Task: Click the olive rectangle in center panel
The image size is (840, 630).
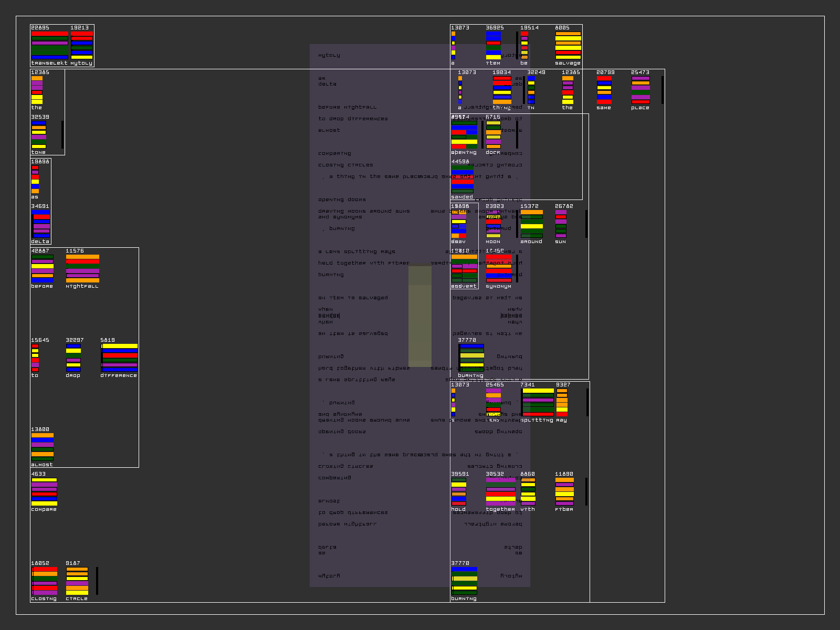Action: (420, 316)
